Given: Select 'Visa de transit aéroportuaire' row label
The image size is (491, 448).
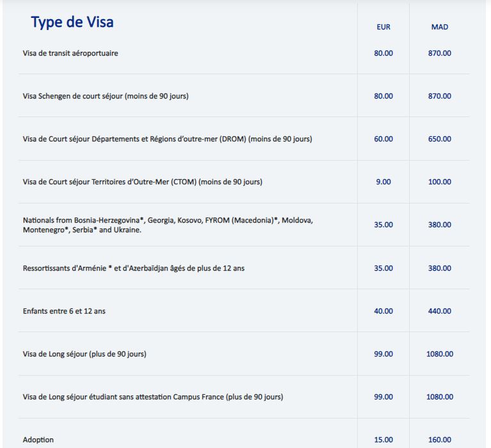Looking at the screenshot, I should pos(70,53).
